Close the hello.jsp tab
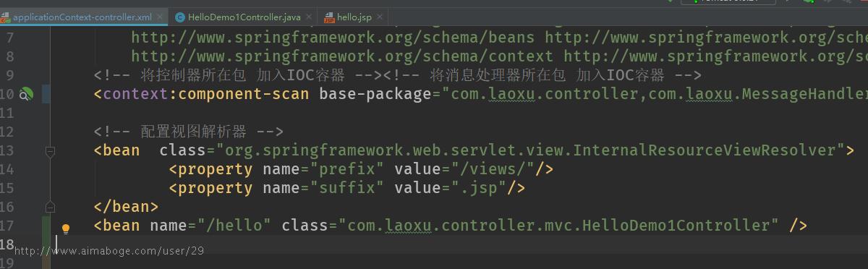The height and width of the screenshot is (269, 868). (x=378, y=17)
